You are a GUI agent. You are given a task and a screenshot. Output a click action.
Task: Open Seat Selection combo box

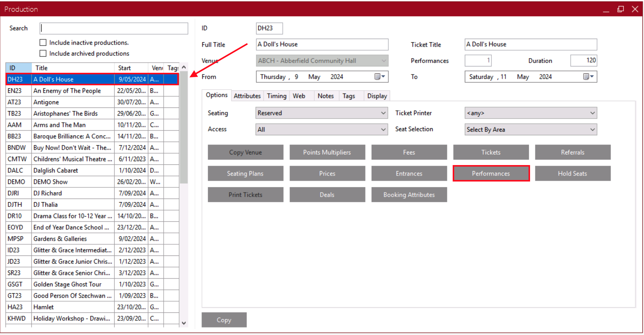pyautogui.click(x=592, y=129)
